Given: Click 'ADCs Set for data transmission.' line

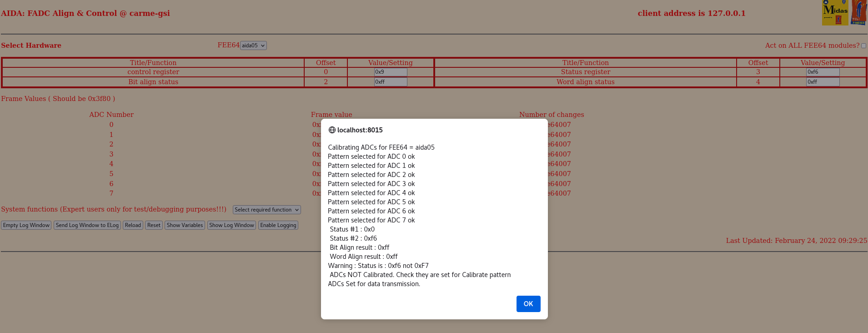Looking at the screenshot, I should pyautogui.click(x=374, y=284).
